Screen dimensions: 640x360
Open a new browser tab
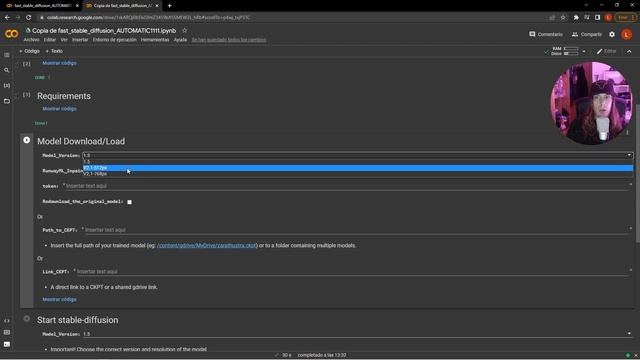[x=169, y=6]
